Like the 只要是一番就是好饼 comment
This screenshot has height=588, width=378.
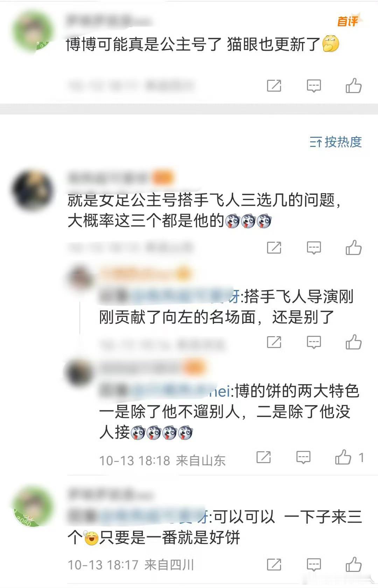[353, 564]
